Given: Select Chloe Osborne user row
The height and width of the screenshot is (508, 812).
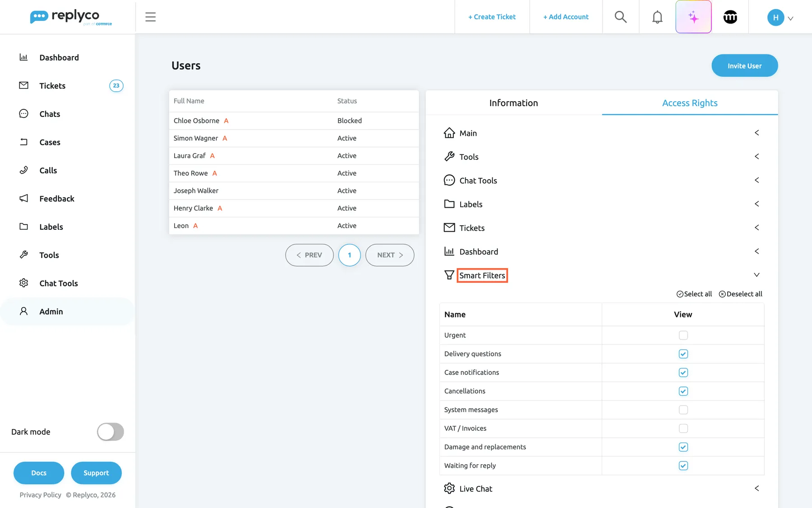Looking at the screenshot, I should (x=294, y=121).
